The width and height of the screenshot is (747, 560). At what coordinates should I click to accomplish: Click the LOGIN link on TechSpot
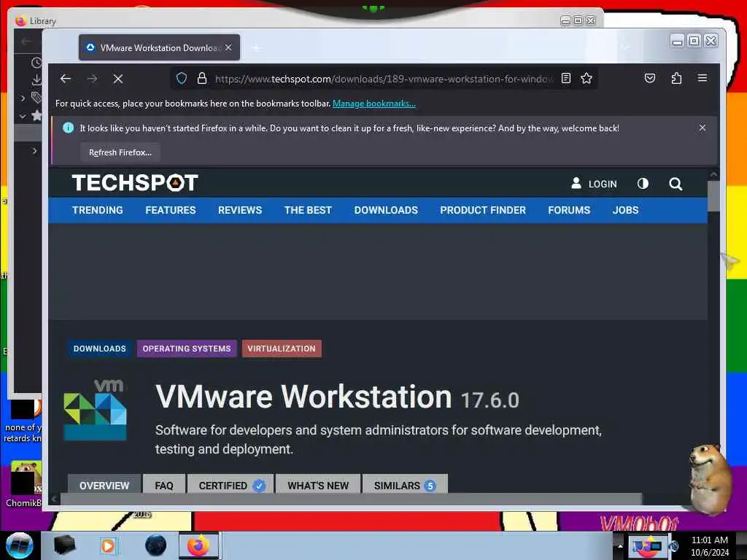coord(594,184)
